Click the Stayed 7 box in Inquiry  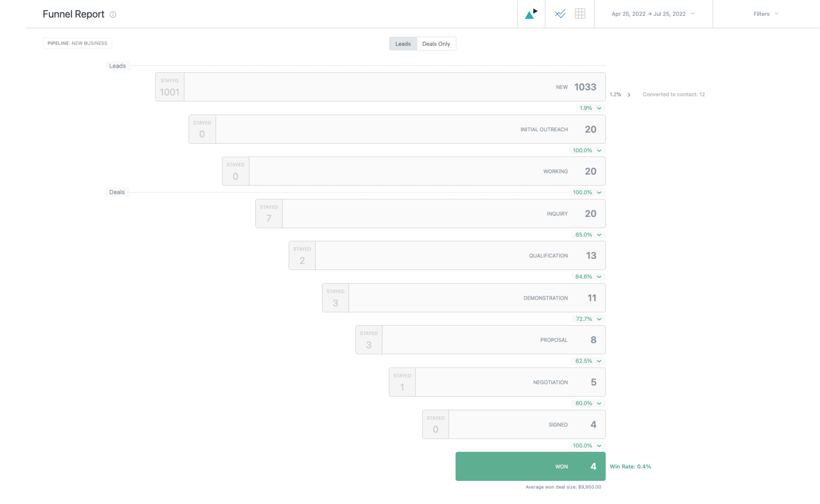(269, 214)
